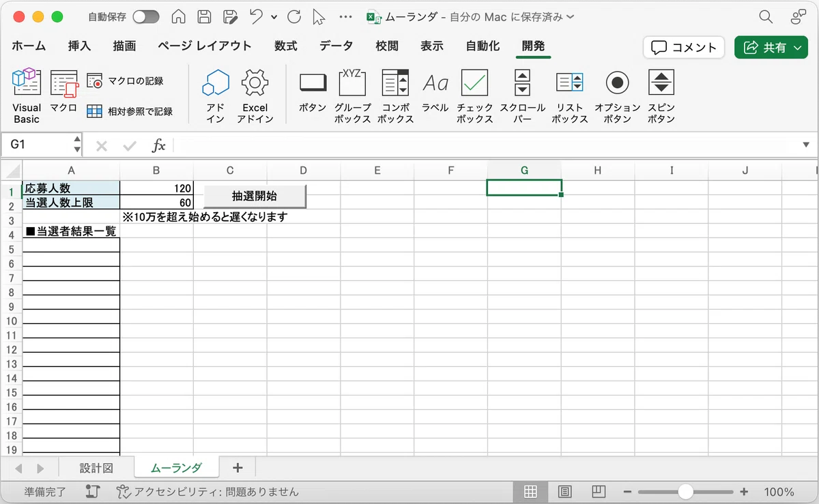Insert a ボタン form control
The width and height of the screenshot is (819, 504).
(313, 91)
